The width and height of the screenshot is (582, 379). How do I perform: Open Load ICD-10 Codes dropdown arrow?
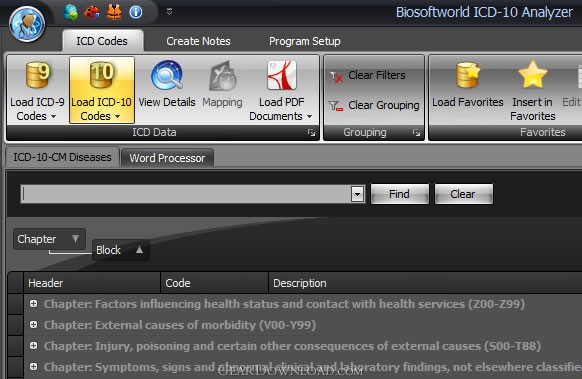click(117, 117)
